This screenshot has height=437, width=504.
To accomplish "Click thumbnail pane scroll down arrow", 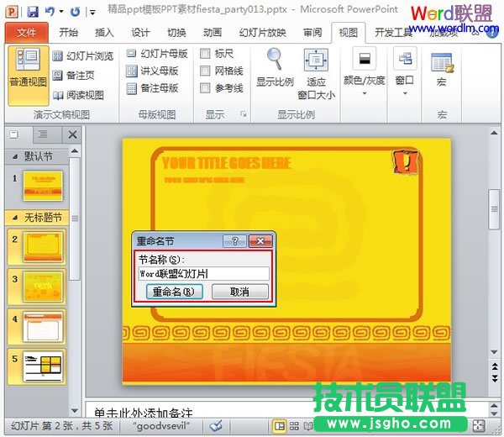I will tap(75, 411).
